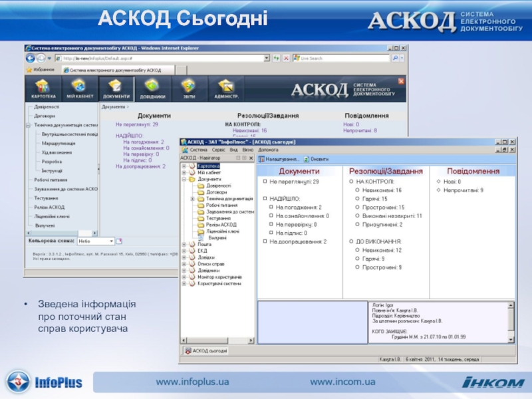Click the НАДІЙШЛО marker in desktop window
Viewport: 532px width, 399px height.
pos(265,198)
